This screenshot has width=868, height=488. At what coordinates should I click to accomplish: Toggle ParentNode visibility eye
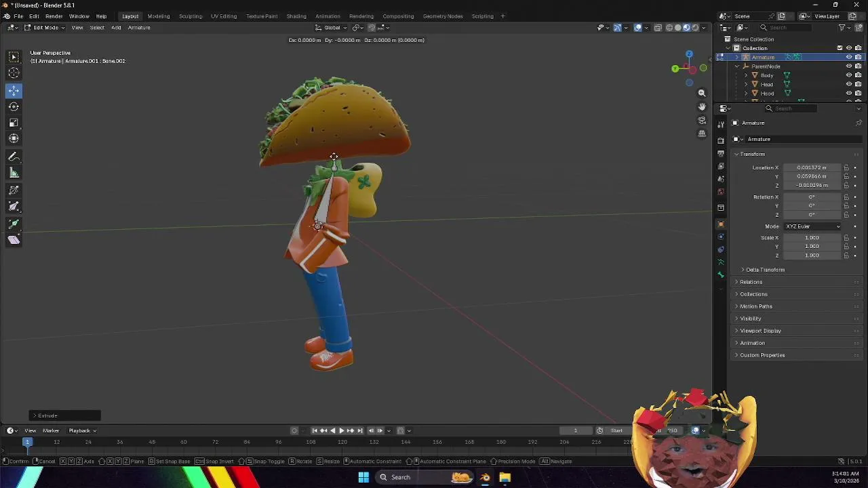[x=848, y=66]
